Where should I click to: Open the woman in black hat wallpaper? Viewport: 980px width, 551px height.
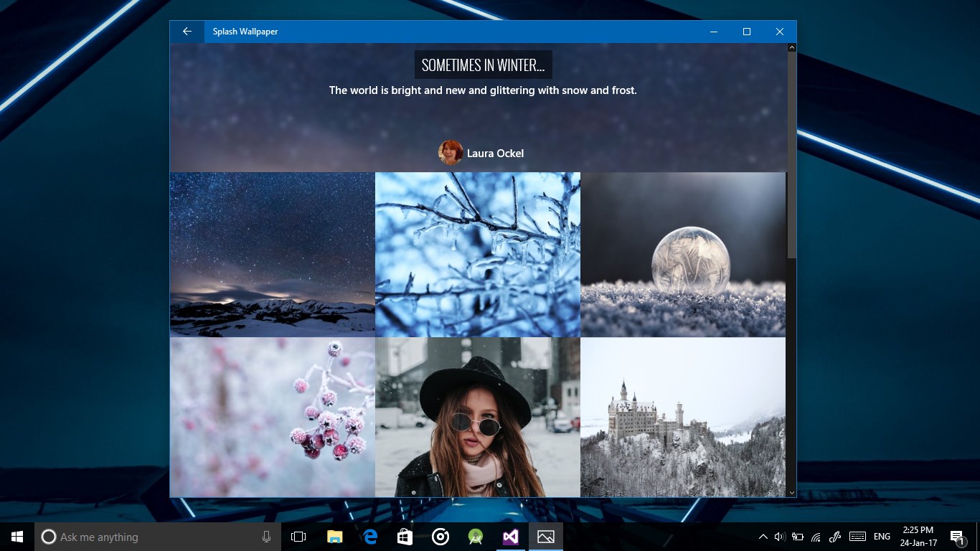(478, 418)
